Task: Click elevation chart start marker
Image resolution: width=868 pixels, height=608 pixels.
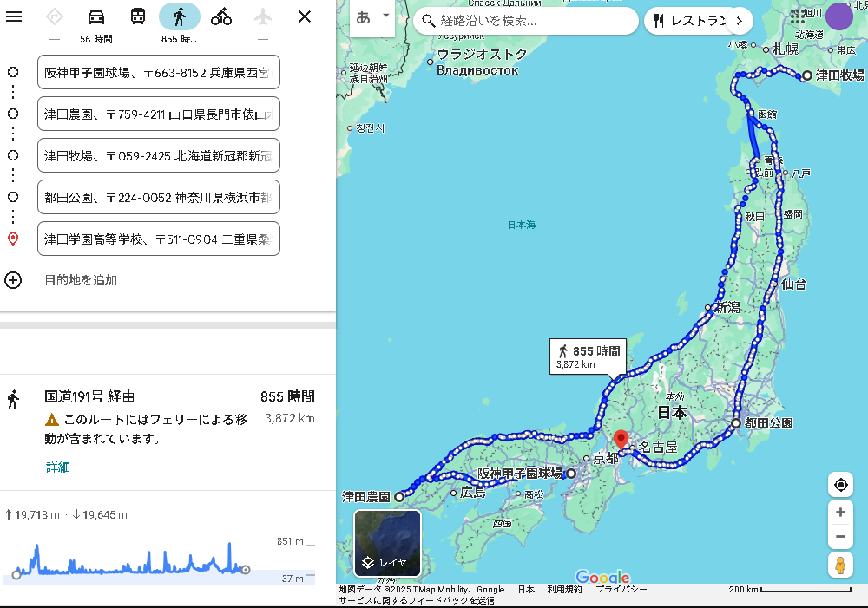Action: tap(16, 575)
